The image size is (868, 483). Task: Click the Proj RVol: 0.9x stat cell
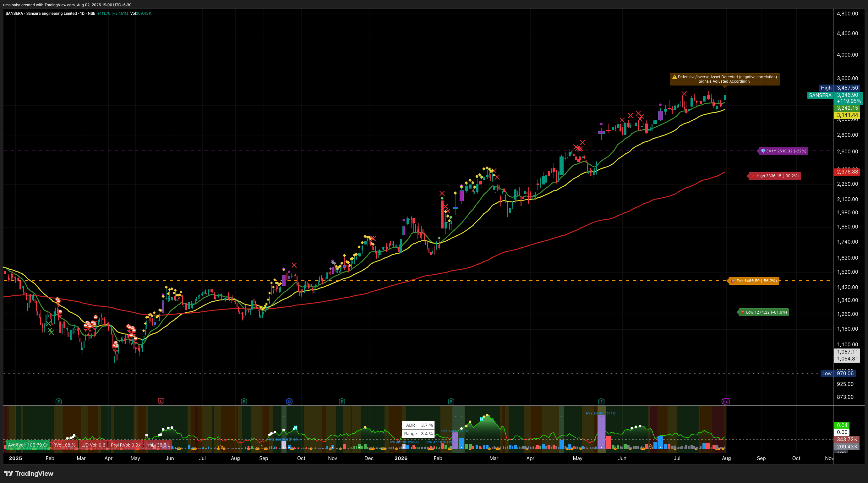click(x=126, y=445)
